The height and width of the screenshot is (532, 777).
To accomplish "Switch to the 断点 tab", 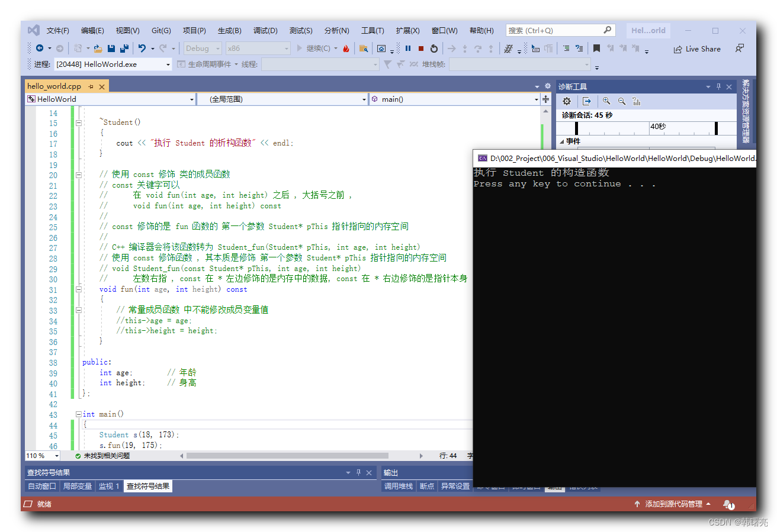I will [427, 486].
